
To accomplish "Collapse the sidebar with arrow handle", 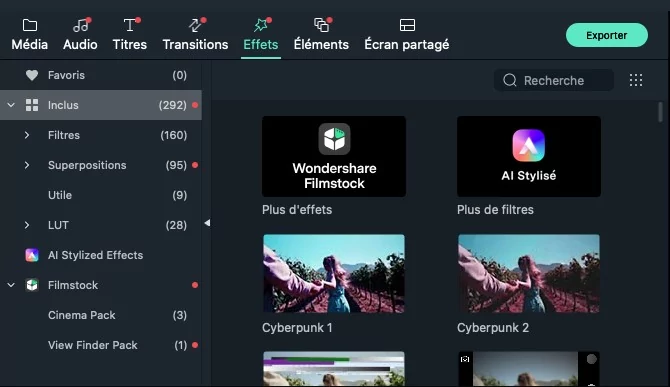I will tap(207, 223).
